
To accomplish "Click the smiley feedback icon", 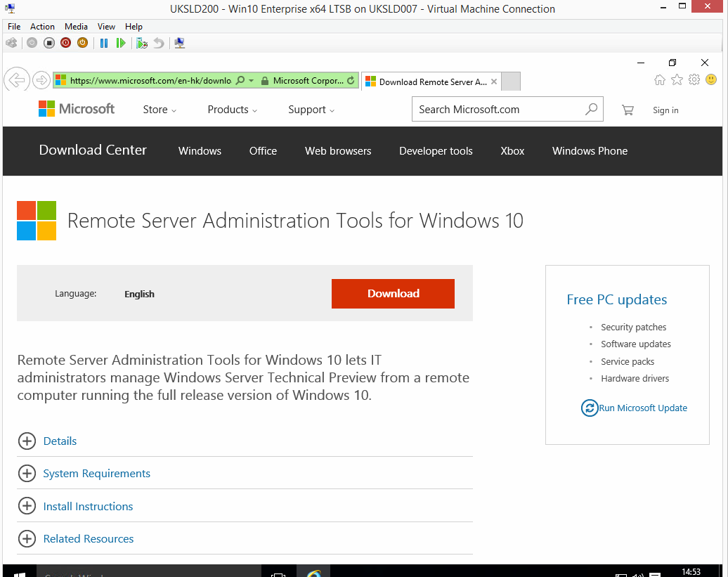I will pyautogui.click(x=711, y=80).
